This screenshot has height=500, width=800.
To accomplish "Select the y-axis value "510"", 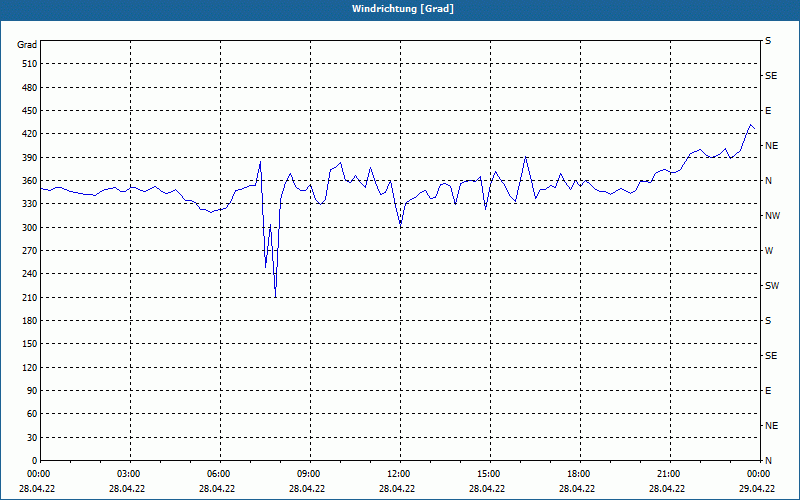I will pyautogui.click(x=30, y=64).
